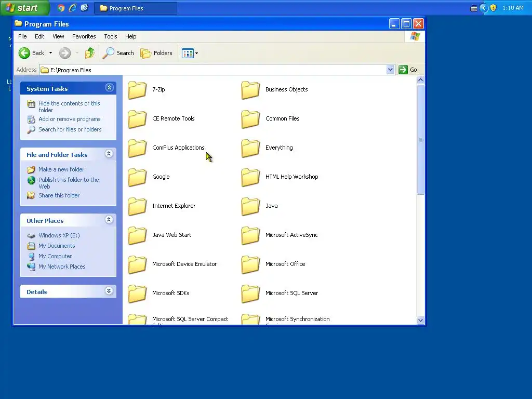Select the HTML Help Workshop folder icon

tap(250, 178)
